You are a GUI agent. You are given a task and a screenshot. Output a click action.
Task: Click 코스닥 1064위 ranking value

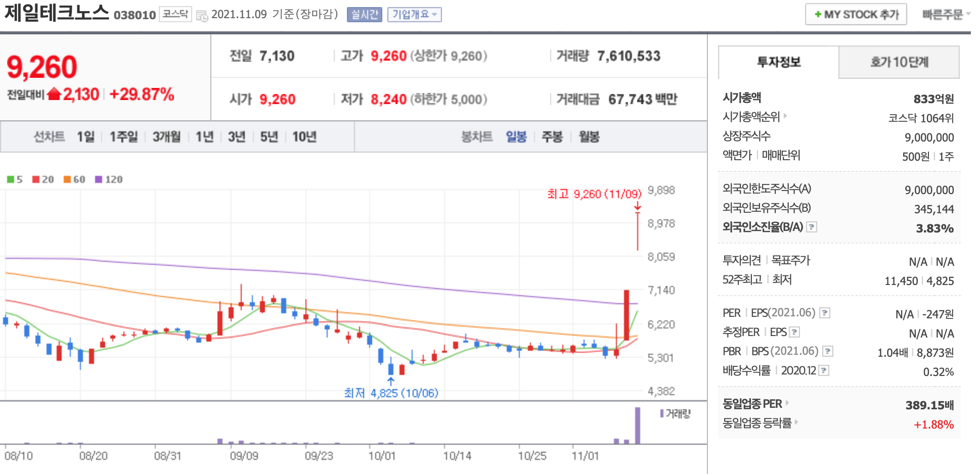(x=921, y=118)
